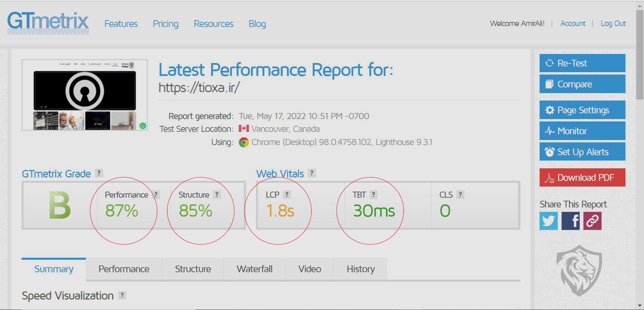Open help icon next to TBT
The height and width of the screenshot is (310, 644).
click(x=373, y=195)
